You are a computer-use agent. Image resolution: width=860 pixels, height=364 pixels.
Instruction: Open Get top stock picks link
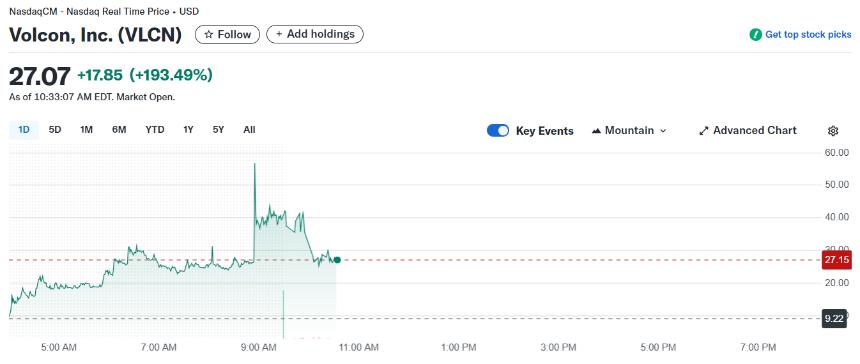(808, 35)
